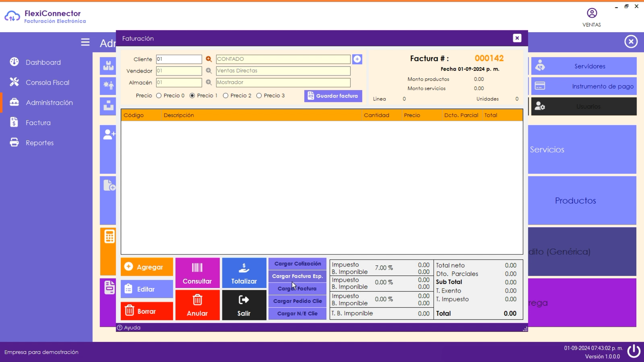The height and width of the screenshot is (362, 644).
Task: Go to Consola Fiscal in sidebar
Action: coord(47,82)
